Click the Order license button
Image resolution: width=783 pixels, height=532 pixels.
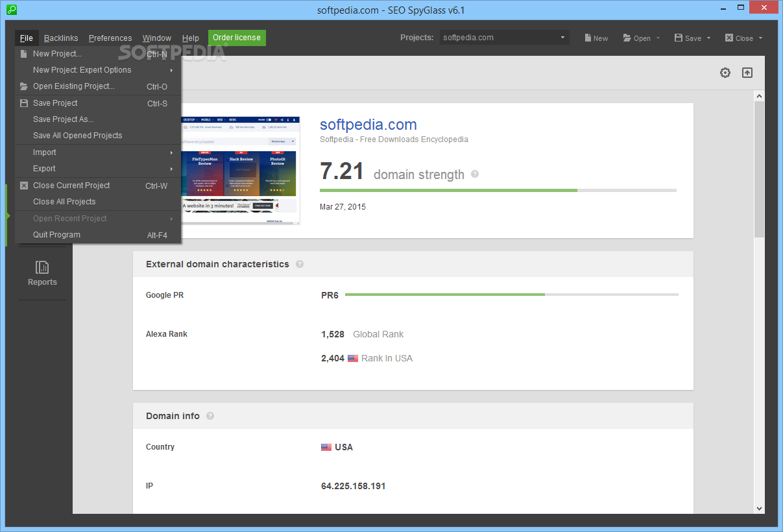click(x=237, y=38)
